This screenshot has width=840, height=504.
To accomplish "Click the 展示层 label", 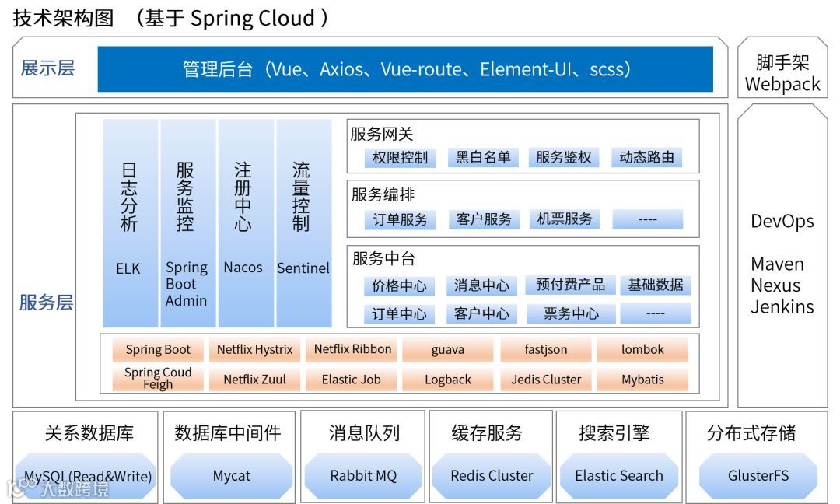I will click(47, 68).
